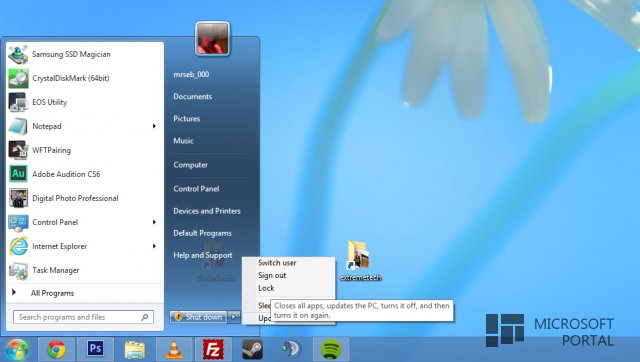Click the search magnifier icon
The image size is (640, 362).
click(145, 317)
